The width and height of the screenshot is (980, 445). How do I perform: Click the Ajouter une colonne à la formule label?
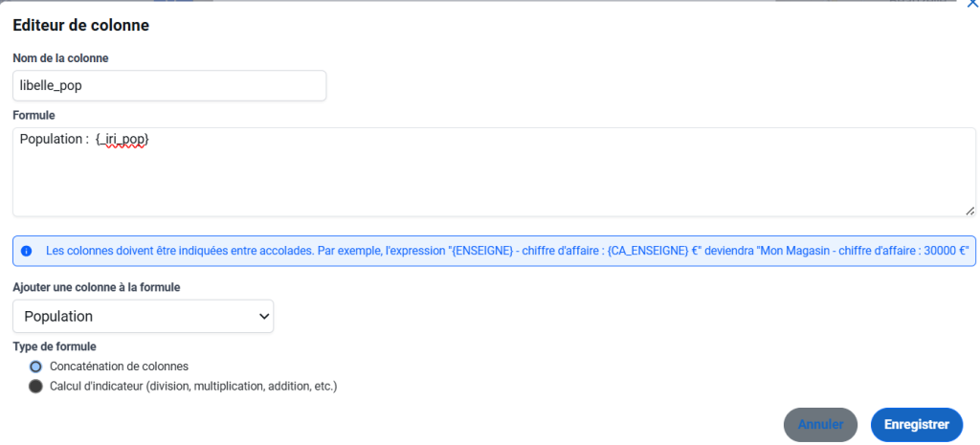point(97,287)
